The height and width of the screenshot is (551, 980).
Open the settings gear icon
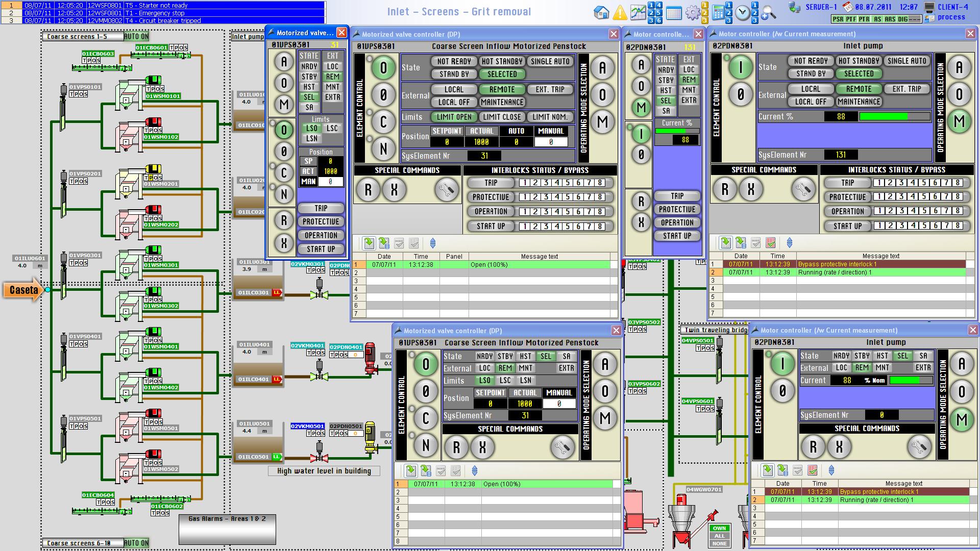click(693, 12)
